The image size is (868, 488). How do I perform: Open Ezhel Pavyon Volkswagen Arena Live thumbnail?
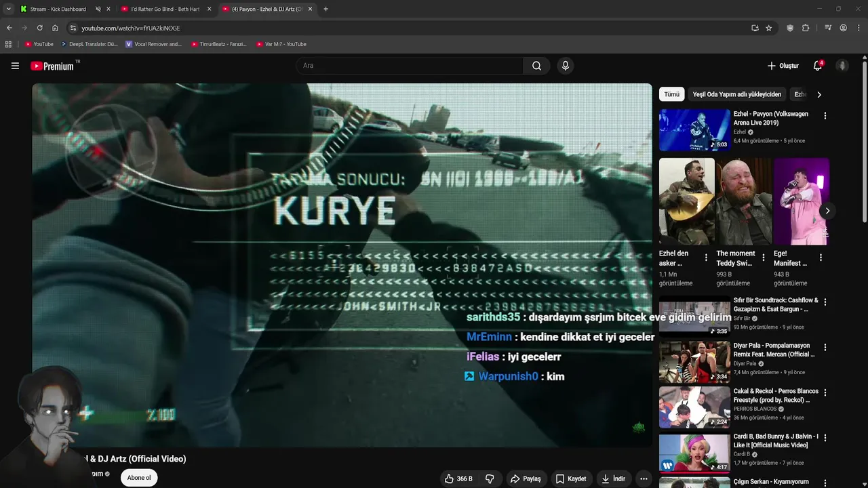694,130
